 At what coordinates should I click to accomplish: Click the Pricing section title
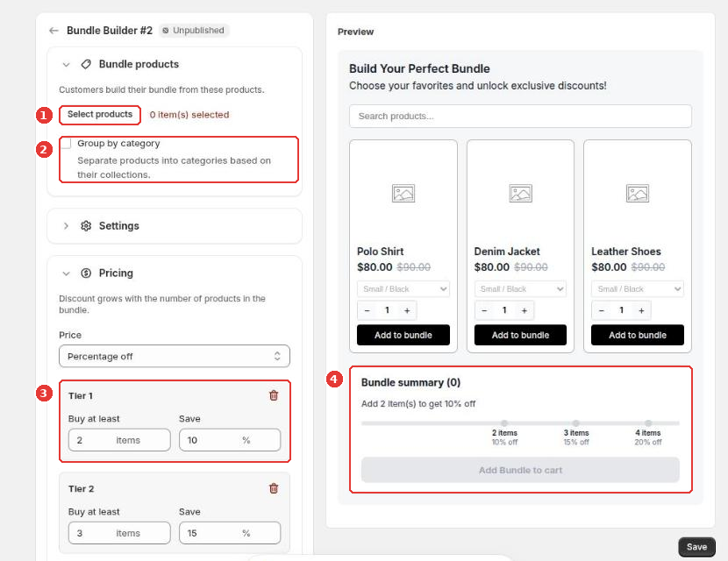(116, 273)
